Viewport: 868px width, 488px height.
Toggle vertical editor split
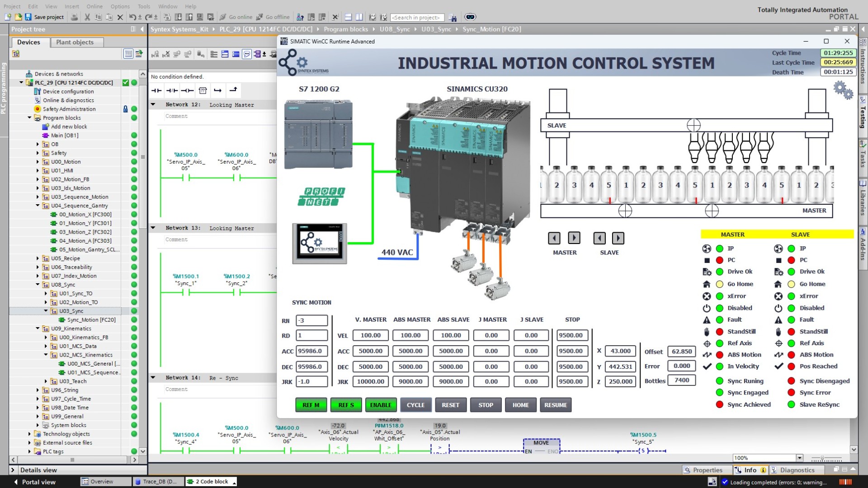point(359,17)
